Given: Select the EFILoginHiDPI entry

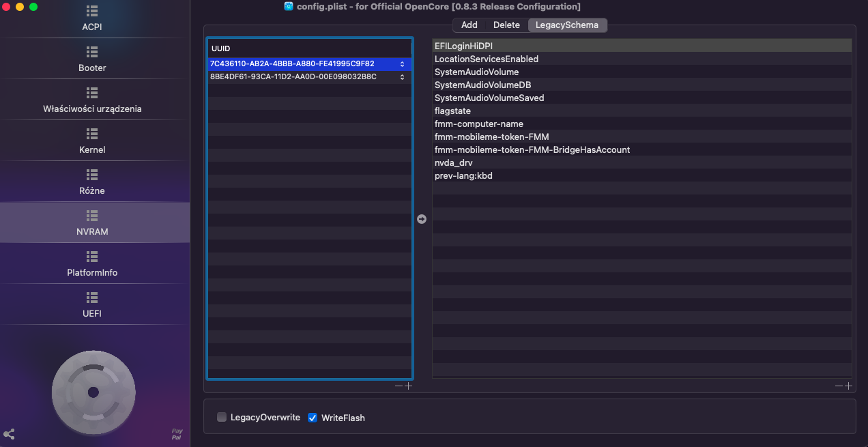Looking at the screenshot, I should 642,46.
